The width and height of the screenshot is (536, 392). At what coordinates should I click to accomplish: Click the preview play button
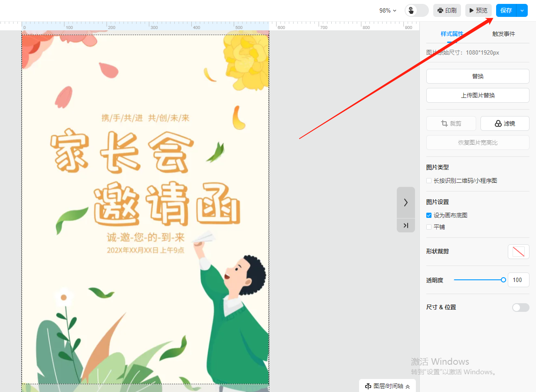pyautogui.click(x=478, y=10)
